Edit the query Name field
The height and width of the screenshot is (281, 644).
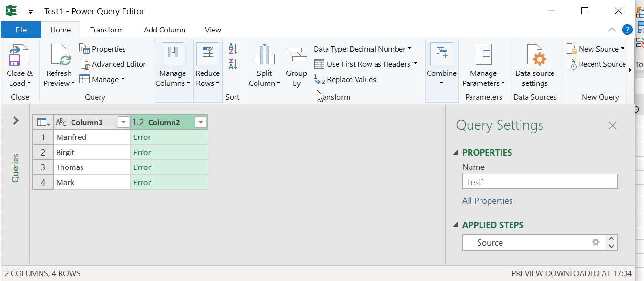[540, 182]
